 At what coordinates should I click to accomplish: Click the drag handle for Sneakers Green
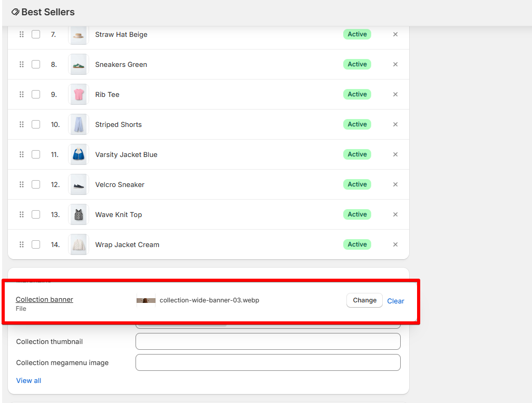[x=22, y=64]
